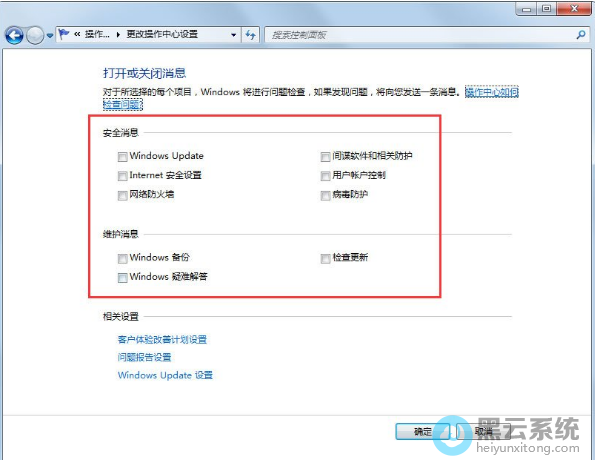Open the 问题报告设置 link

point(144,357)
